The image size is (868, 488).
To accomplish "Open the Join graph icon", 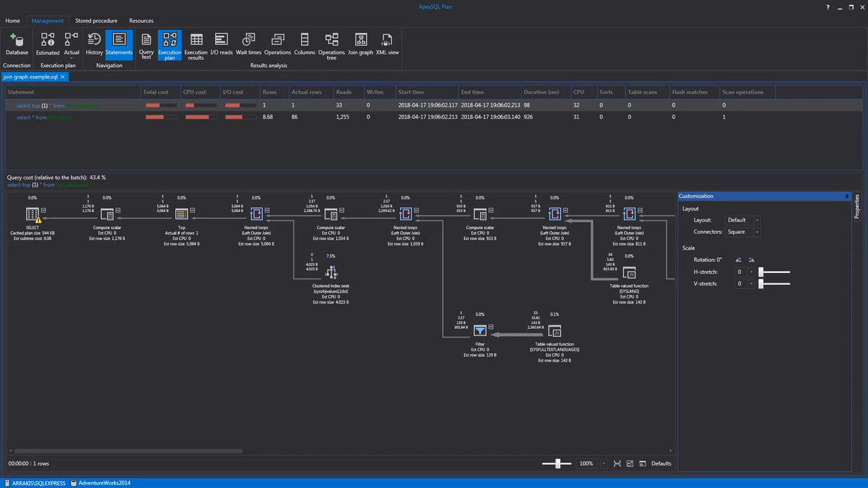I will click(361, 43).
